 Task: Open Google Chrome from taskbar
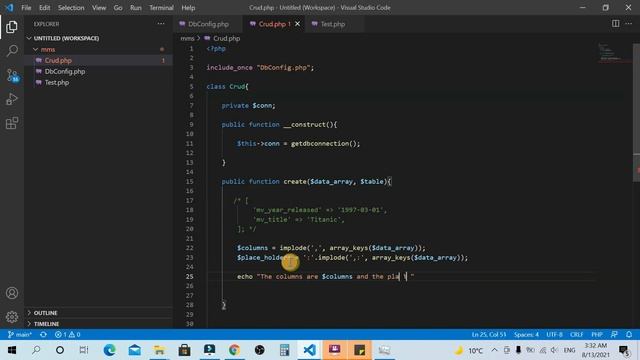[234, 350]
